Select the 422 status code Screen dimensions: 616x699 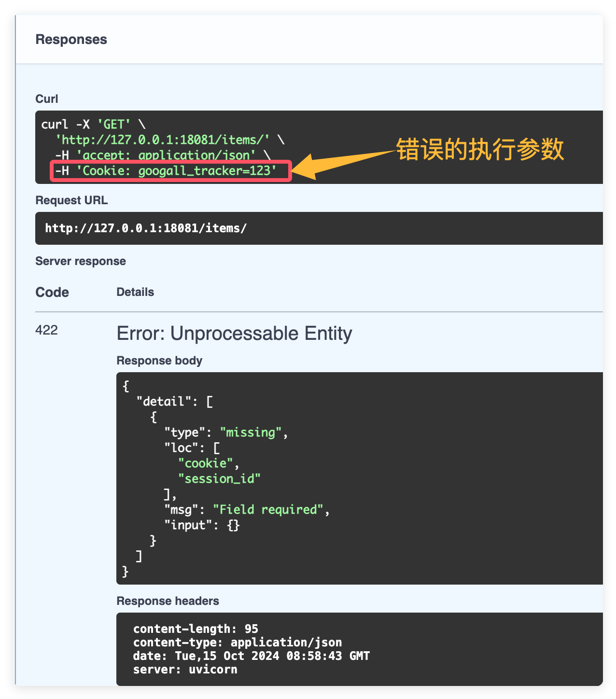tap(46, 330)
